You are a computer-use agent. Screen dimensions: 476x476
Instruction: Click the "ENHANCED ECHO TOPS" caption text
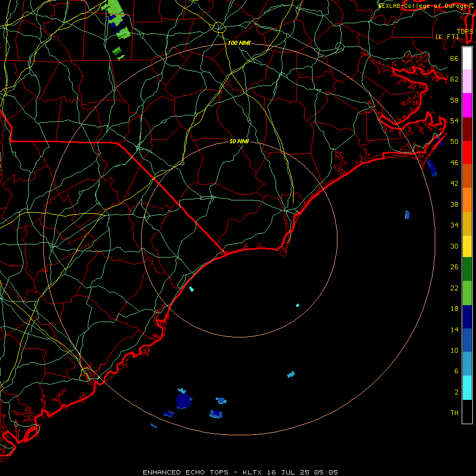pyautogui.click(x=186, y=472)
